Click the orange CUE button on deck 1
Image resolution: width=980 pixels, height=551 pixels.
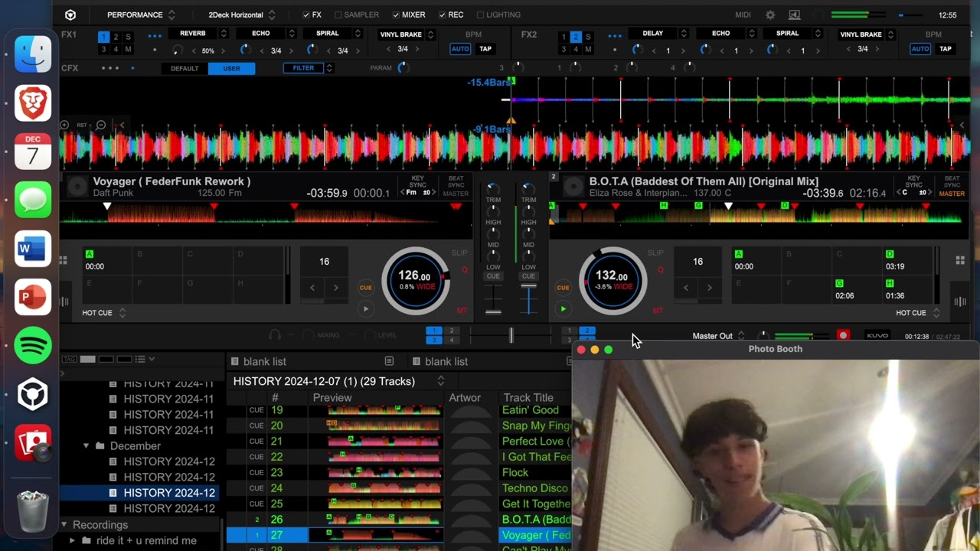[365, 288]
